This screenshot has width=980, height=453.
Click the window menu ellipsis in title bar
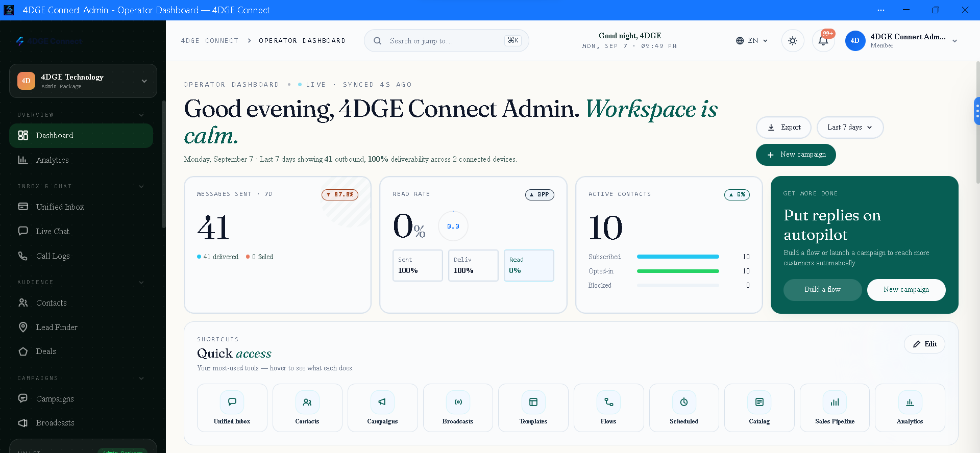click(881, 10)
